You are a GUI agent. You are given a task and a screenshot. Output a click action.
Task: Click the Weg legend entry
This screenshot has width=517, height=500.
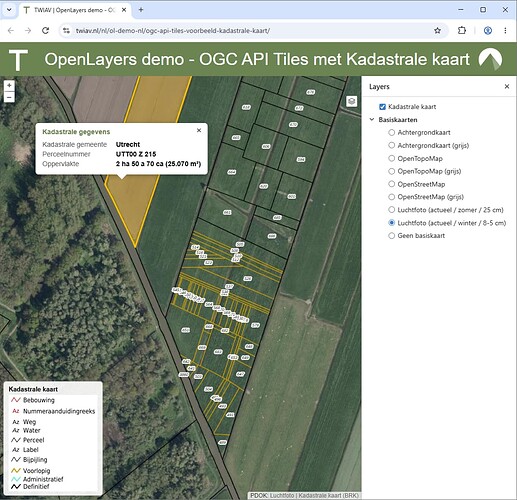click(24, 422)
